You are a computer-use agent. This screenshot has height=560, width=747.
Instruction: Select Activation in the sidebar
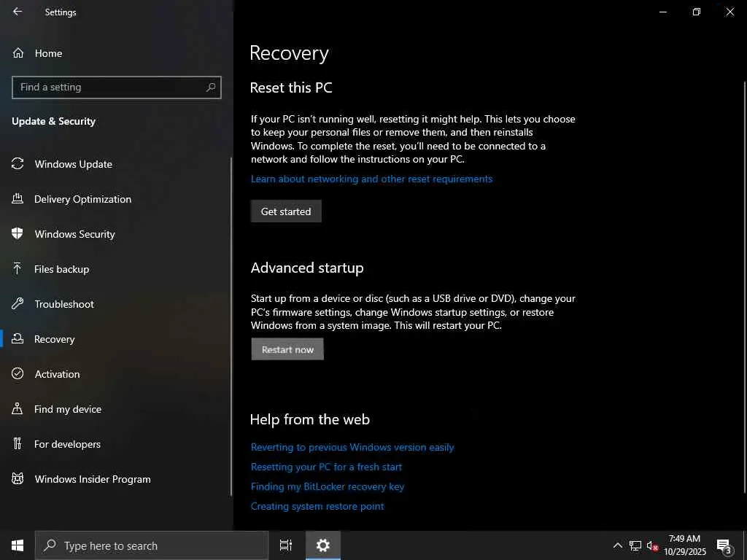click(x=57, y=374)
